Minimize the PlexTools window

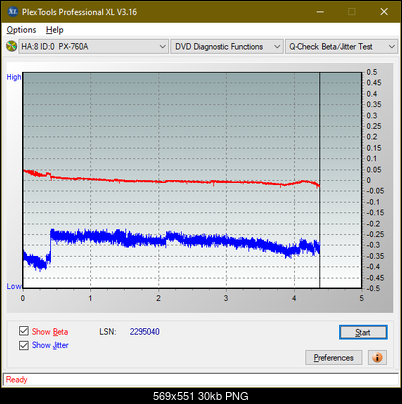[x=320, y=12]
